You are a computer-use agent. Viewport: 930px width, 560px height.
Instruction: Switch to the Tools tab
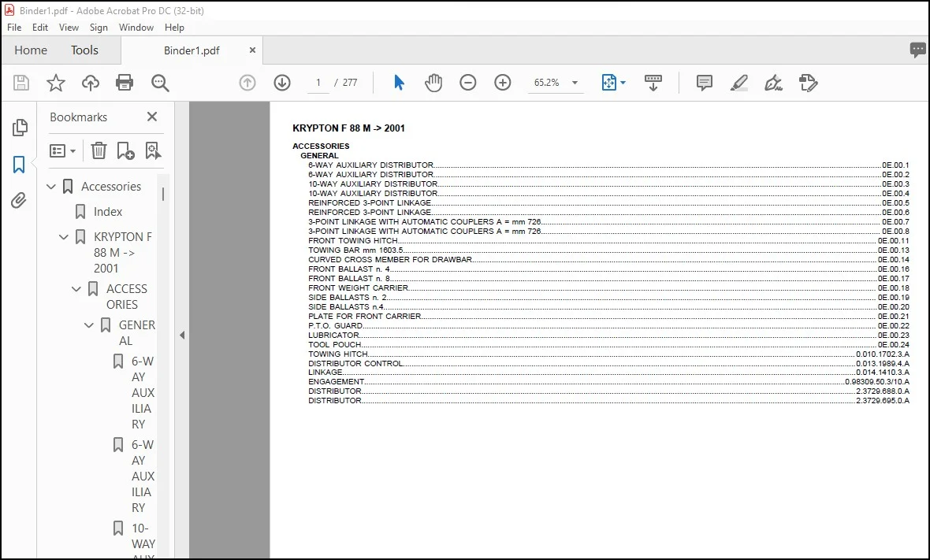(x=84, y=50)
